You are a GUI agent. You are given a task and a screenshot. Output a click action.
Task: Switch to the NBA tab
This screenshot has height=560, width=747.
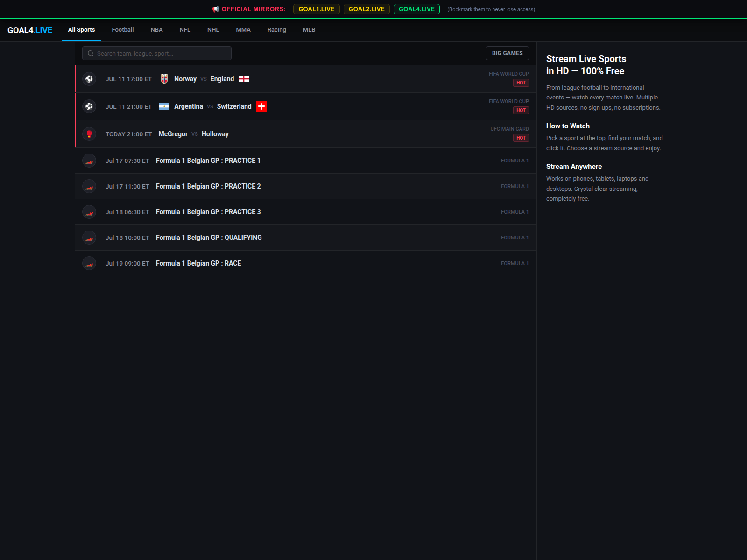pos(156,29)
